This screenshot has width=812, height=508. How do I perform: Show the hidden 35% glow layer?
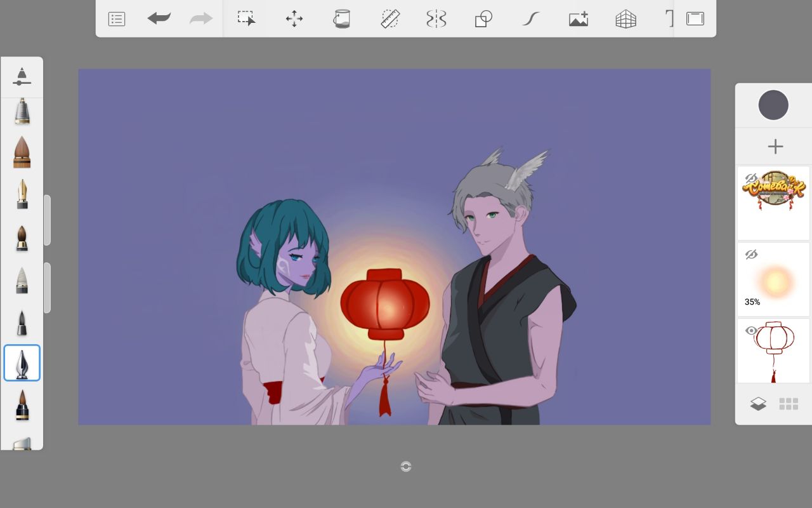pyautogui.click(x=751, y=255)
